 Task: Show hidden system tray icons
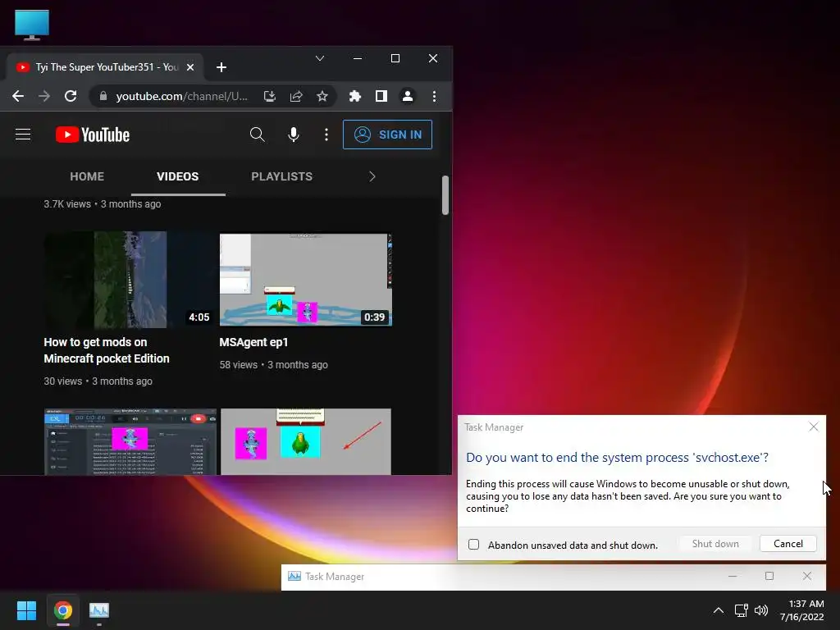719,610
